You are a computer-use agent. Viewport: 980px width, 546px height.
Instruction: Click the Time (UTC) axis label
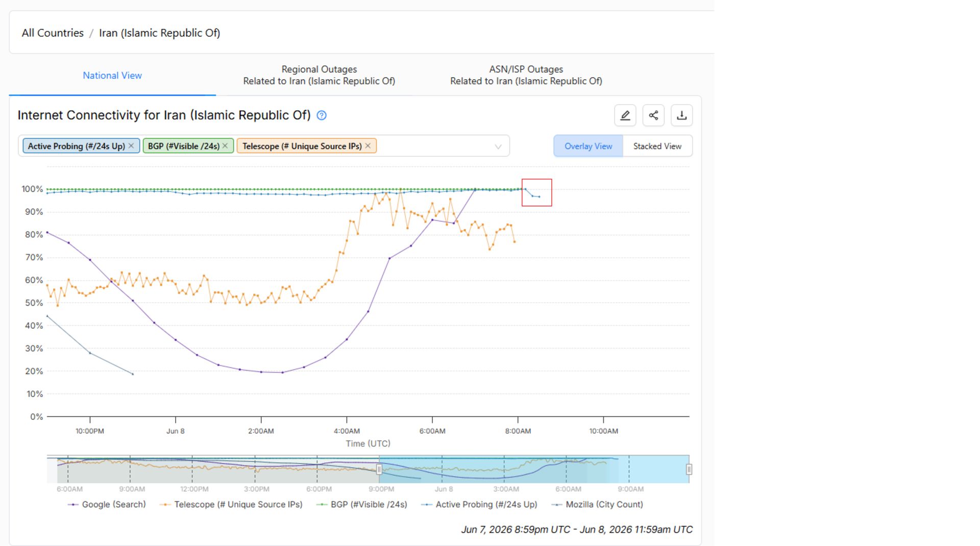368,443
